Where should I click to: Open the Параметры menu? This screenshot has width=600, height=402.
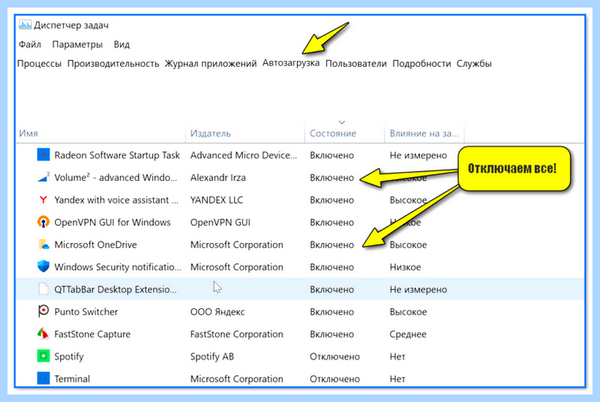coord(77,45)
